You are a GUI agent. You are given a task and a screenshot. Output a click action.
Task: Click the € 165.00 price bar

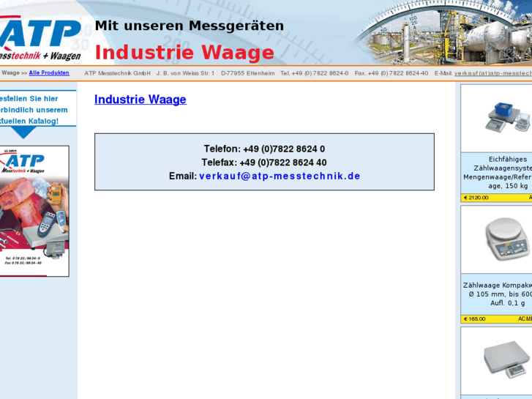[x=496, y=319]
